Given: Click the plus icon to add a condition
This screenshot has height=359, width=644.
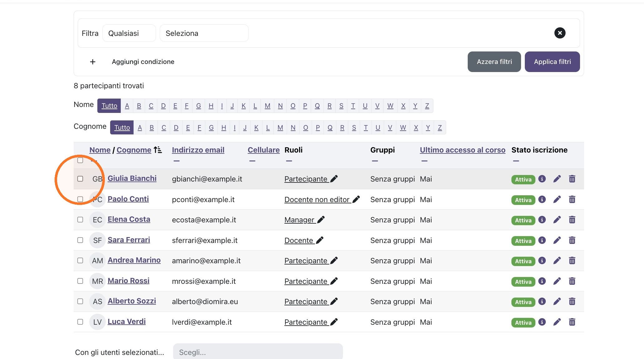Looking at the screenshot, I should coord(93,62).
